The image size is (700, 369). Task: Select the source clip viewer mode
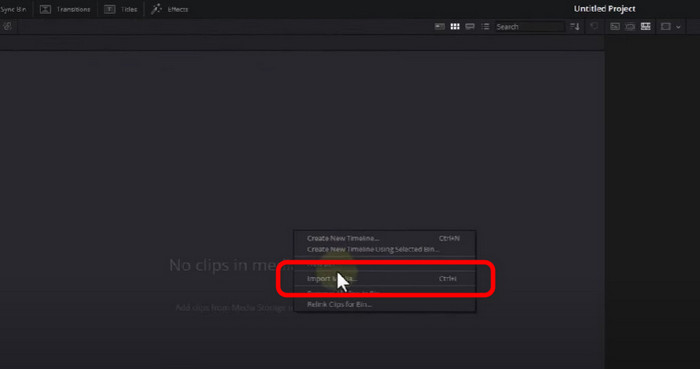pos(615,27)
